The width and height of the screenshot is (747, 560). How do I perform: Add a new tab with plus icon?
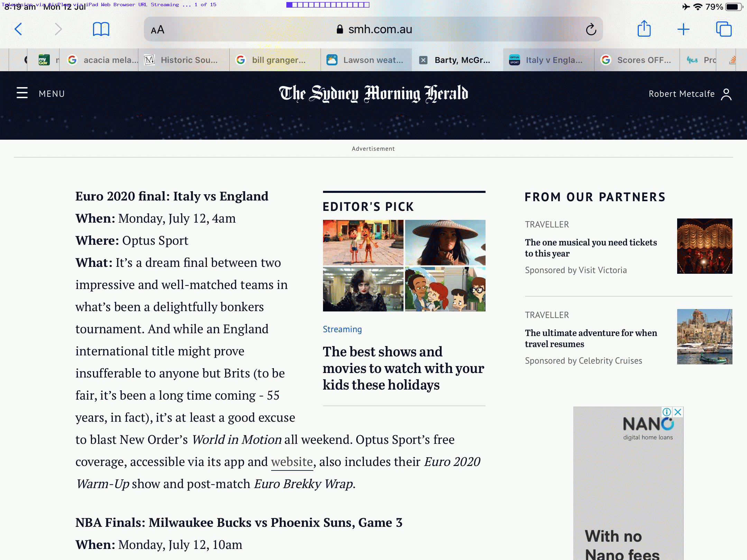click(x=683, y=29)
